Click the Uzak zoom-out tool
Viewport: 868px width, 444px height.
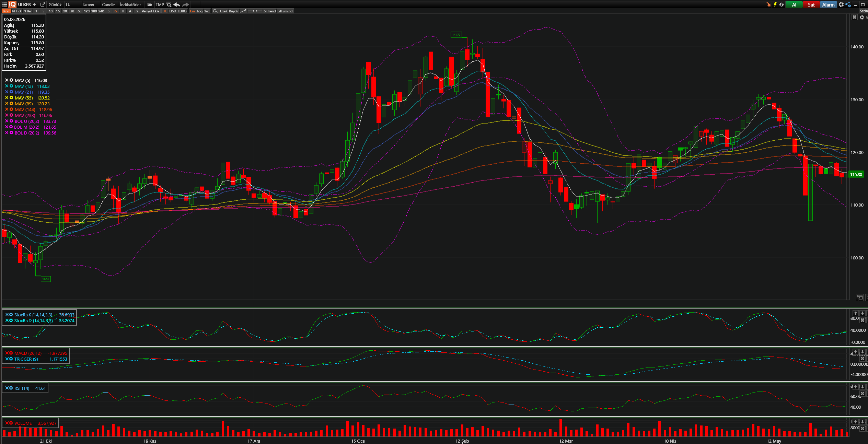point(223,11)
